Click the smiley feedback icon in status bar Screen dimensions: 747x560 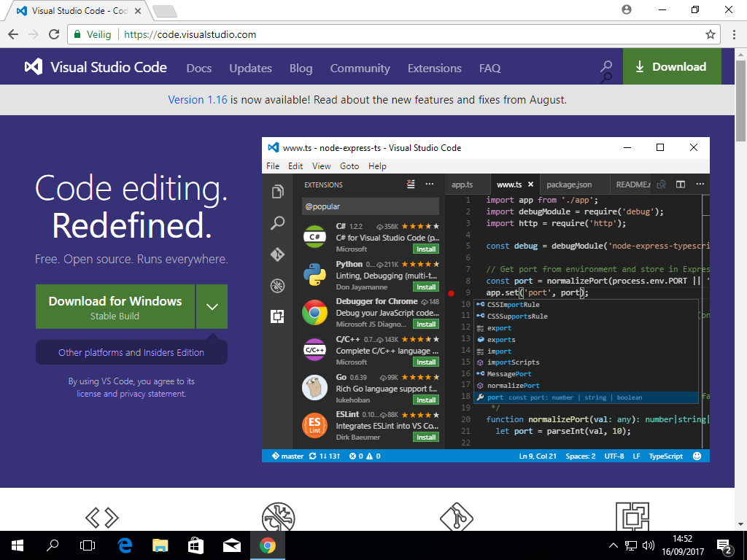(x=697, y=456)
